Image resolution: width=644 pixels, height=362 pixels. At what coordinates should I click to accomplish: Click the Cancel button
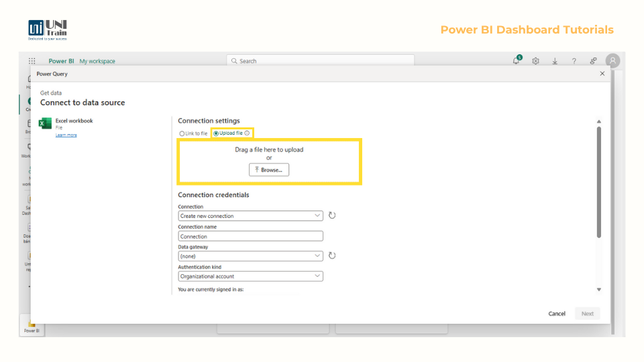pos(557,314)
